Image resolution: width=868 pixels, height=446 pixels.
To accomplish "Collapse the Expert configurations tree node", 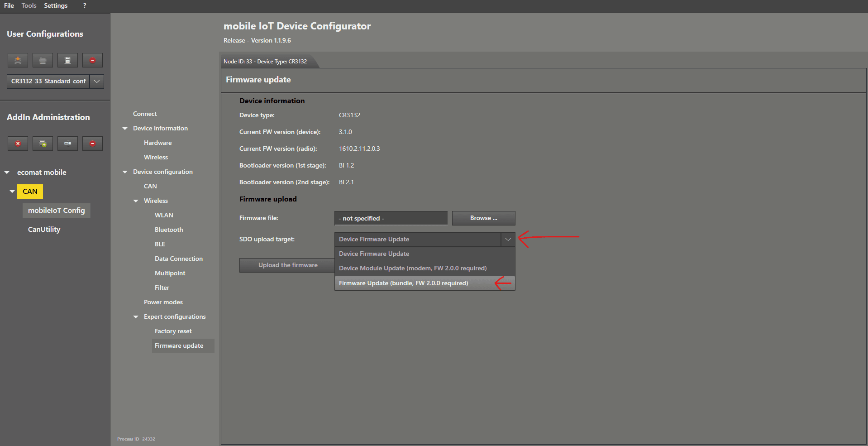I will [x=136, y=317].
